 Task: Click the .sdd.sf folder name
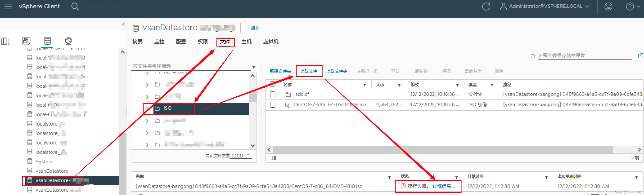click(301, 94)
